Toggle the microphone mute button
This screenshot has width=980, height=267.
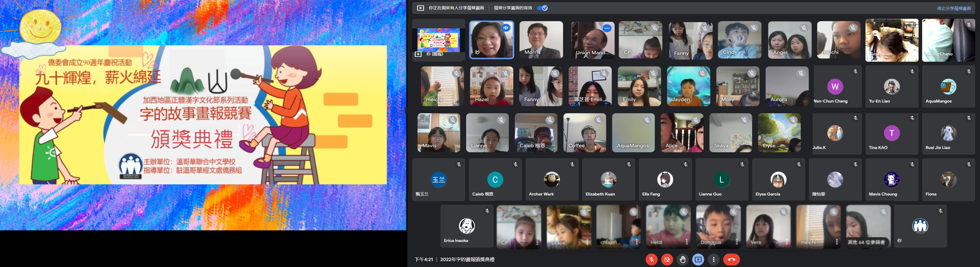651,259
